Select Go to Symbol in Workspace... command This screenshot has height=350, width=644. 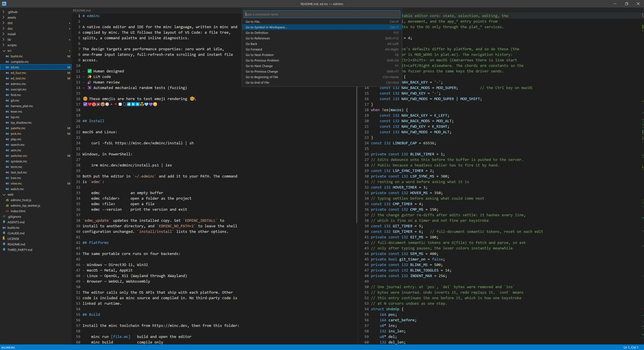322,27
